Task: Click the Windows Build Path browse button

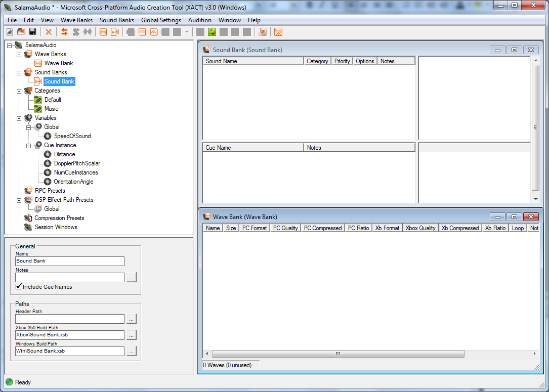Action: (x=131, y=351)
